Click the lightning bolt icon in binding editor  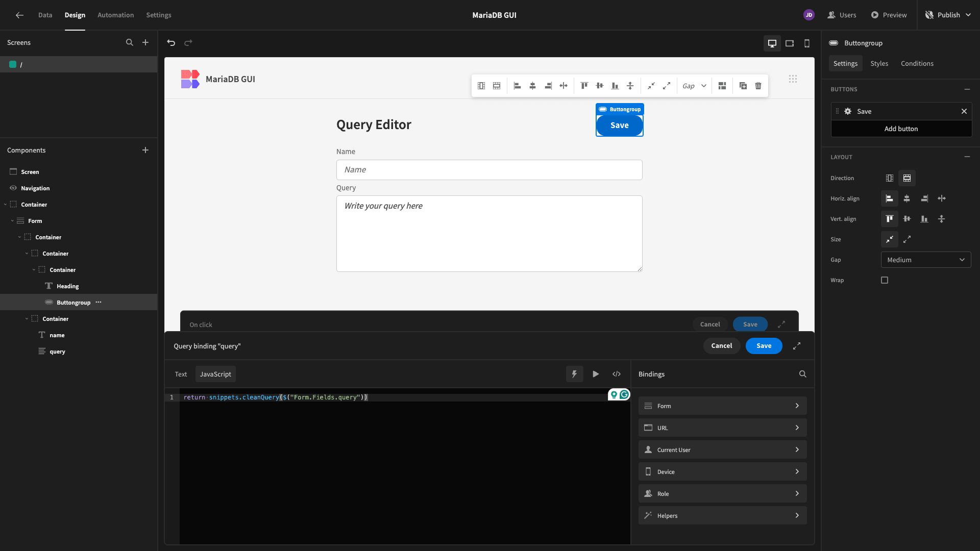[x=574, y=374]
